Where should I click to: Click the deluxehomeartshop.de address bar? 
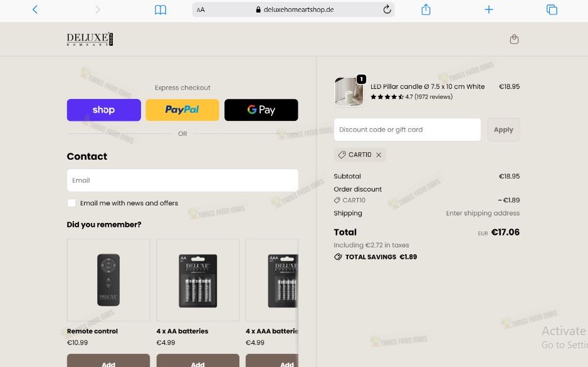pyautogui.click(x=293, y=9)
